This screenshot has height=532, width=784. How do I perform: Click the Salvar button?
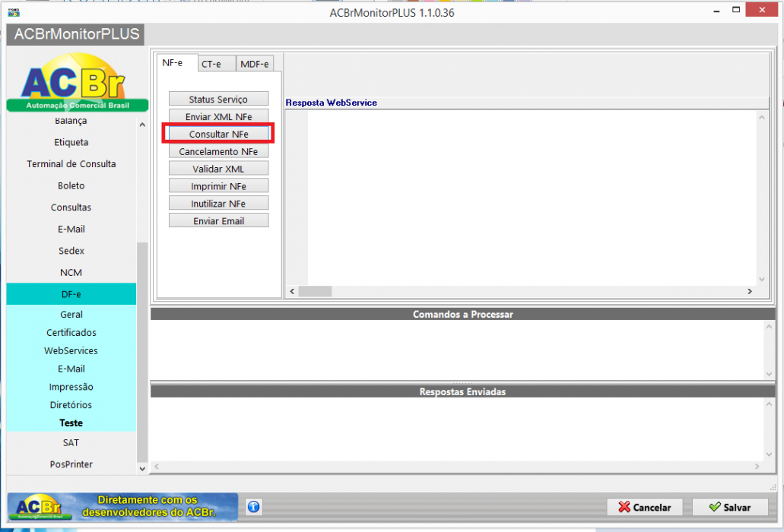[730, 507]
